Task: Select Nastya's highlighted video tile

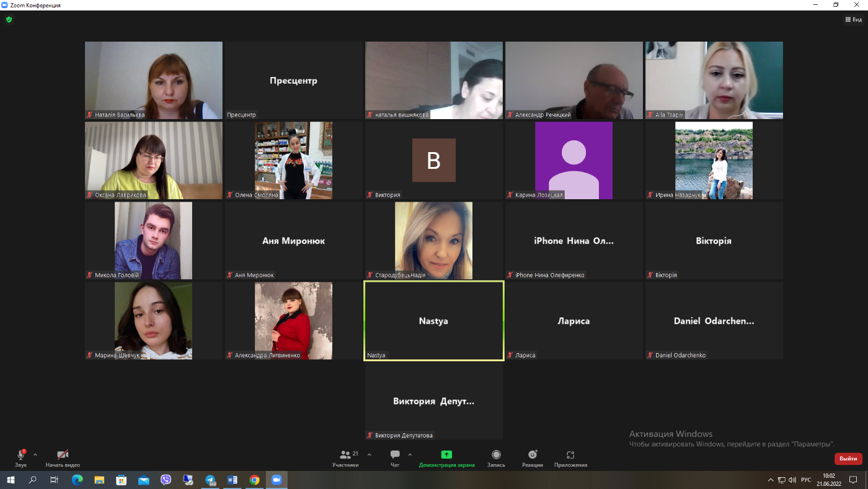Action: click(x=434, y=321)
